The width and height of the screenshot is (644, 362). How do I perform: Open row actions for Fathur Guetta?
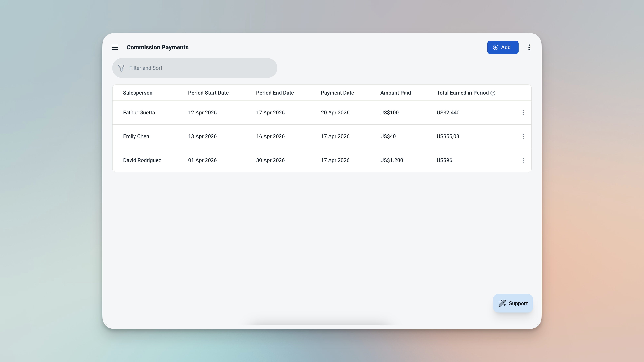coord(523,113)
